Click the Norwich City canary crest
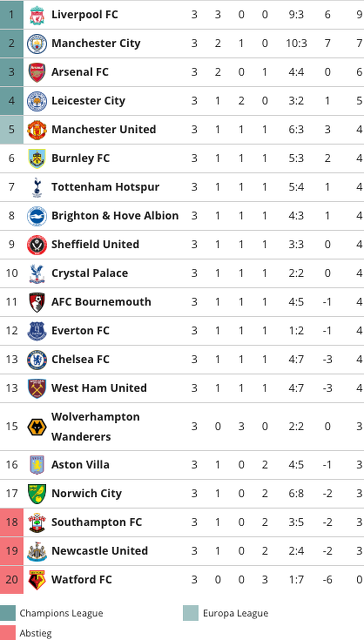364x640 pixels. (x=37, y=494)
